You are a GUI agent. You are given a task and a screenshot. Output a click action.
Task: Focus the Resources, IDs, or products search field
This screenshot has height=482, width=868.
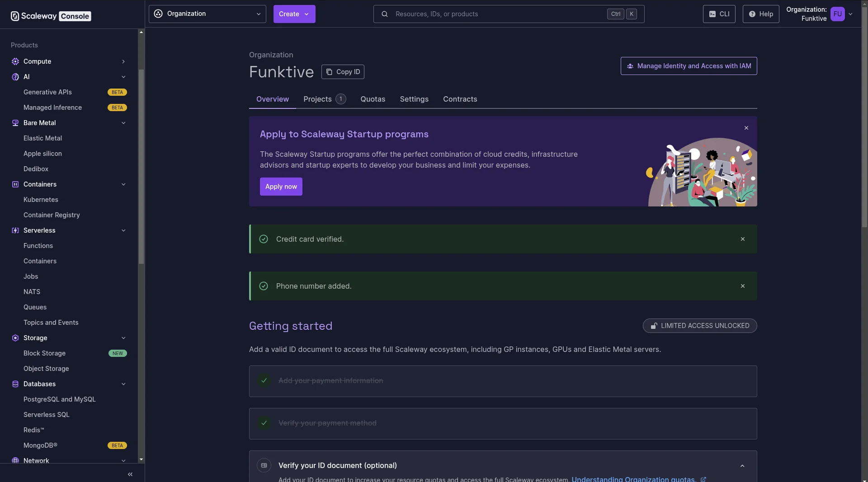tap(509, 14)
